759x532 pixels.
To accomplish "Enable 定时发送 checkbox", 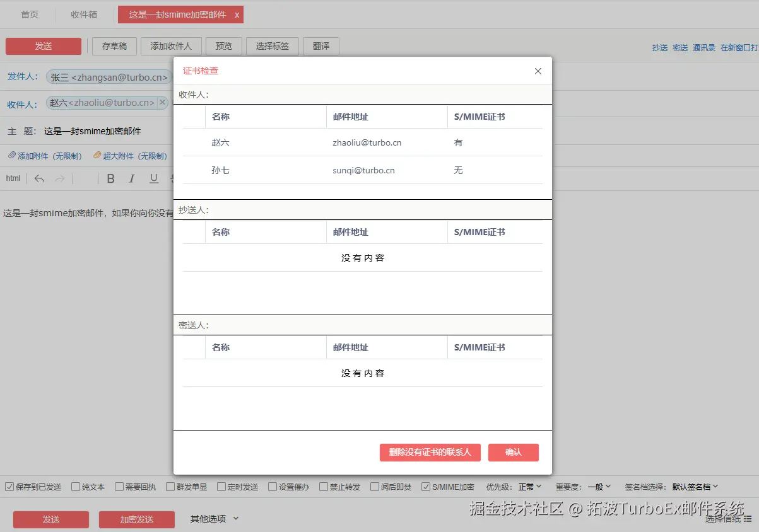I will pyautogui.click(x=221, y=487).
